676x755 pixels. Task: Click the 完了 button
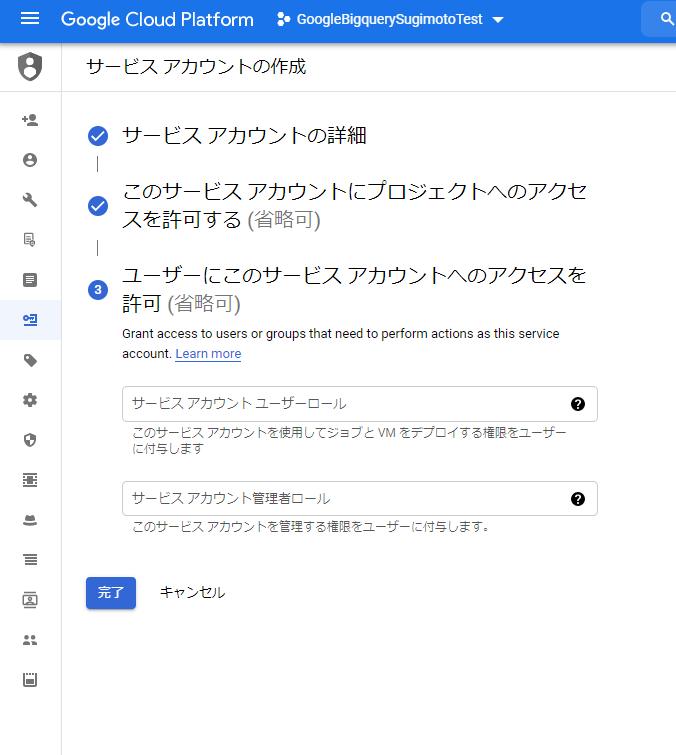pos(111,593)
